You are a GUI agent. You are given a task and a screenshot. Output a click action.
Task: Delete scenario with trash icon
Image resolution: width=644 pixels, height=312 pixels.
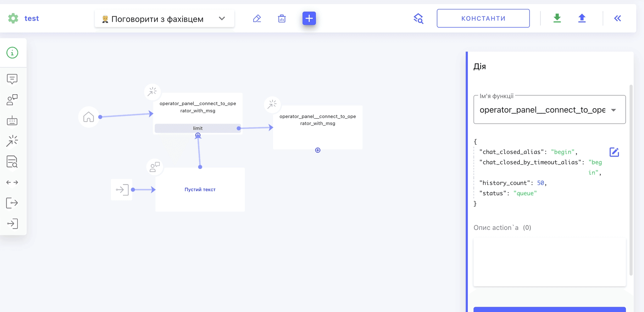click(x=282, y=19)
